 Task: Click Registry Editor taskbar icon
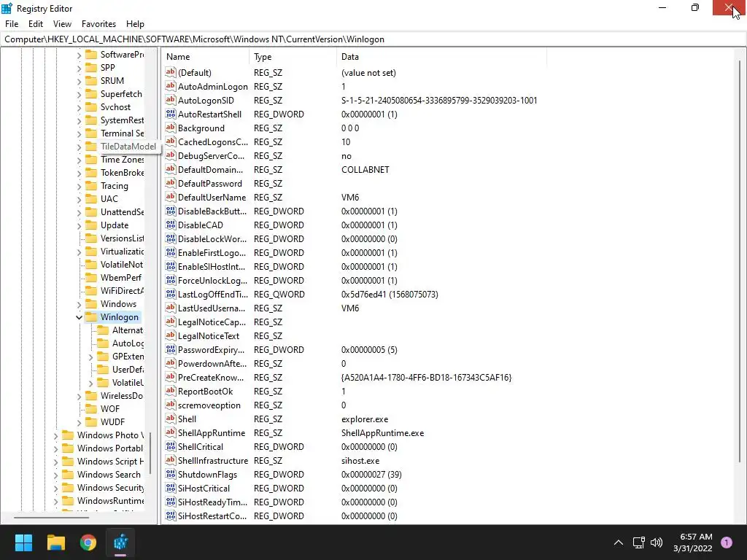point(120,542)
